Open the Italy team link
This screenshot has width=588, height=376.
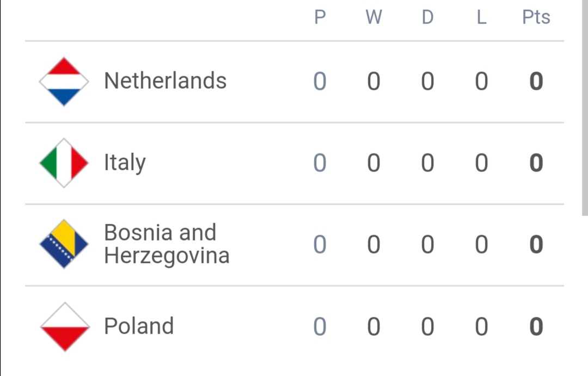tap(125, 162)
